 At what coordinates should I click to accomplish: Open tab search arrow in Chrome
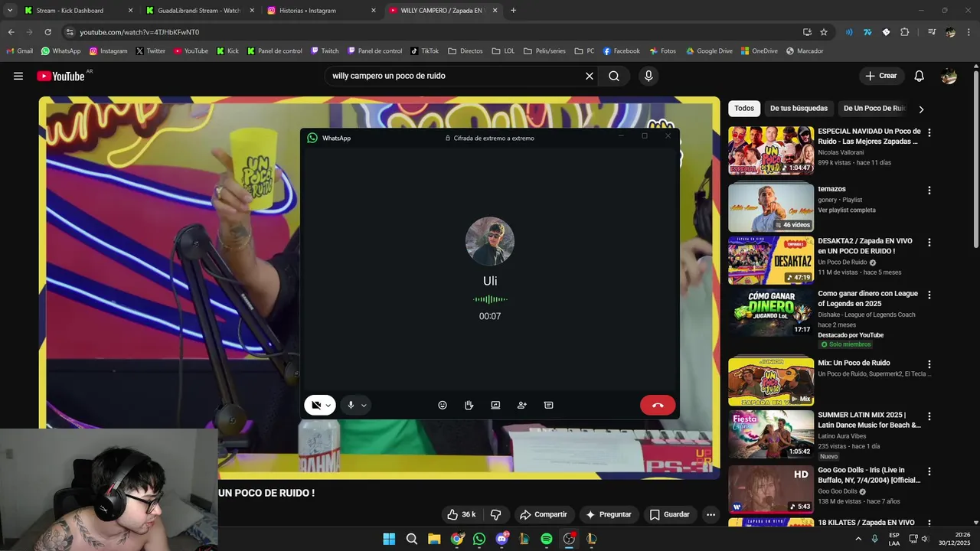click(10, 11)
